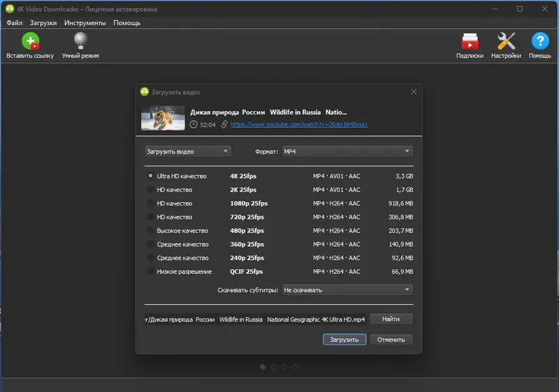The height and width of the screenshot is (392, 559).
Task: Click the chain link icon beside URL
Action: (x=224, y=124)
